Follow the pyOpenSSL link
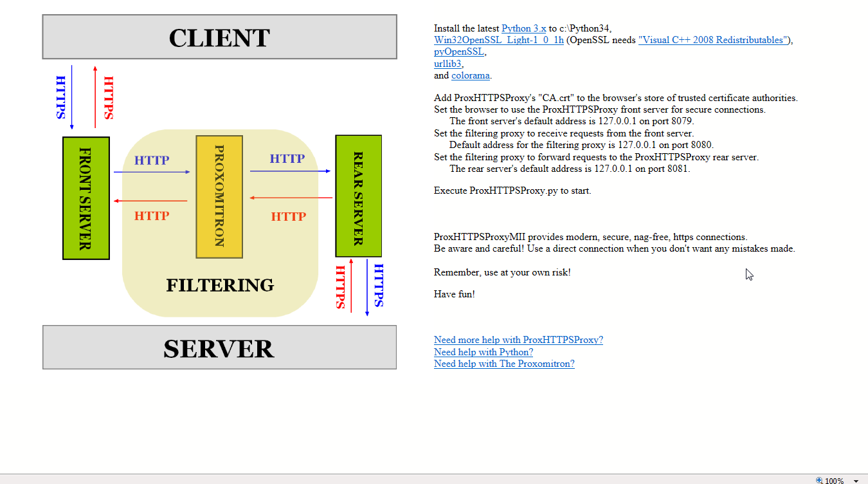 pyautogui.click(x=458, y=52)
